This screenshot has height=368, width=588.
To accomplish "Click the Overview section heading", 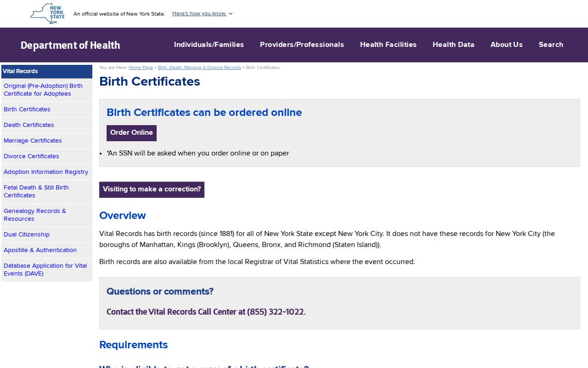I will [123, 216].
